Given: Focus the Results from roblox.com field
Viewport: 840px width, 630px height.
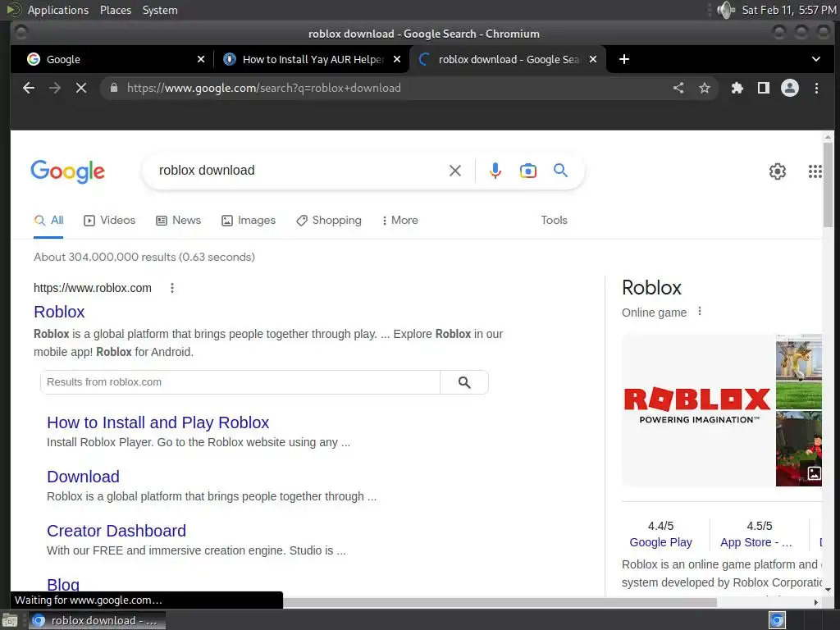Looking at the screenshot, I should pyautogui.click(x=240, y=382).
